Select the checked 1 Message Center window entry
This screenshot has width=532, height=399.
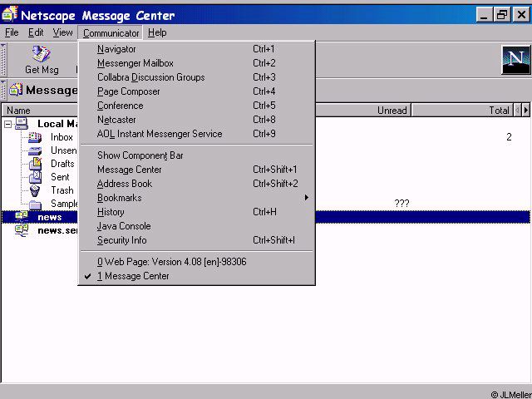(x=196, y=276)
